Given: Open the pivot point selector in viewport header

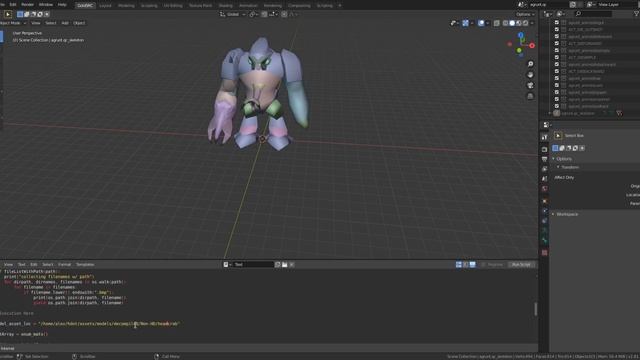Looking at the screenshot, I should click(x=253, y=14).
